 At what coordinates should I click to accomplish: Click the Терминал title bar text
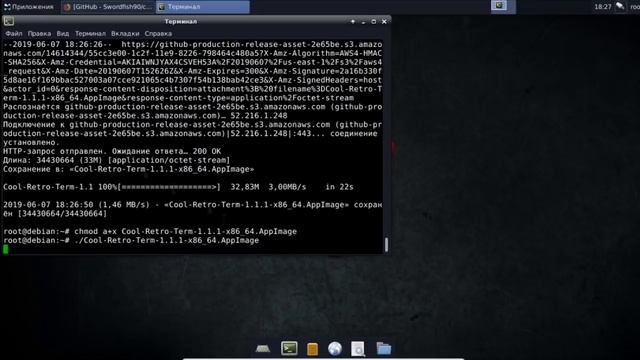[x=181, y=21]
